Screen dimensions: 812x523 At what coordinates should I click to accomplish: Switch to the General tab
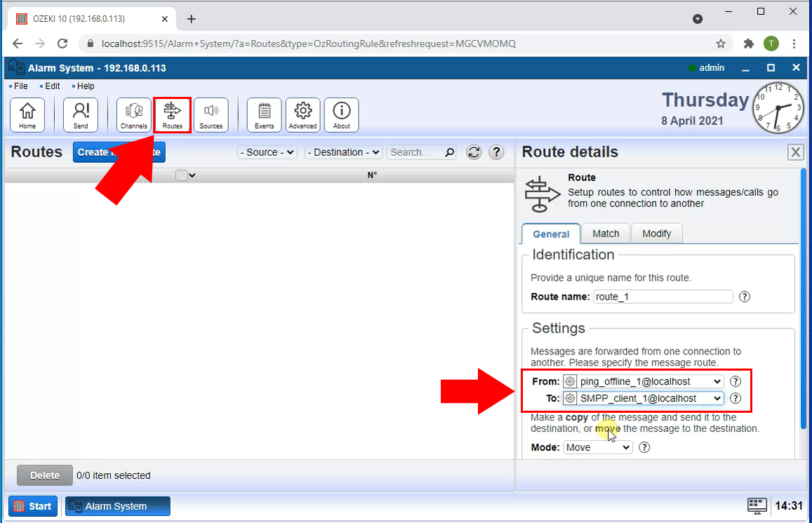coord(551,234)
